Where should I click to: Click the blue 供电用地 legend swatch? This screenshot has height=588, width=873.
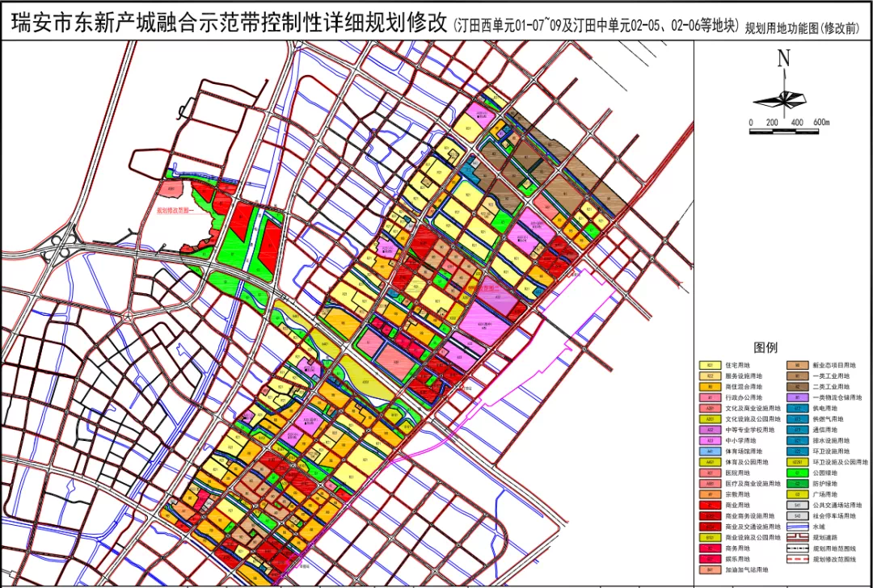coord(797,408)
